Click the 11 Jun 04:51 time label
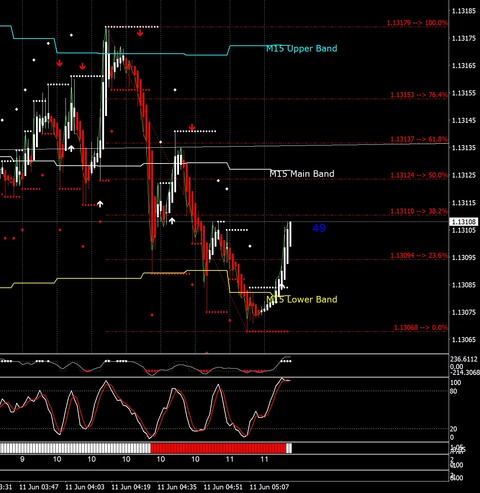The width and height of the screenshot is (480, 493). (223, 487)
